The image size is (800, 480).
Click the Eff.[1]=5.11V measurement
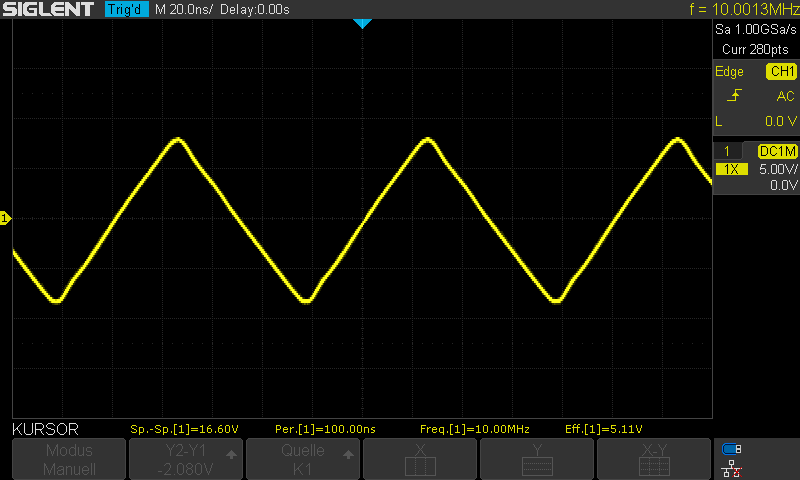(x=604, y=430)
